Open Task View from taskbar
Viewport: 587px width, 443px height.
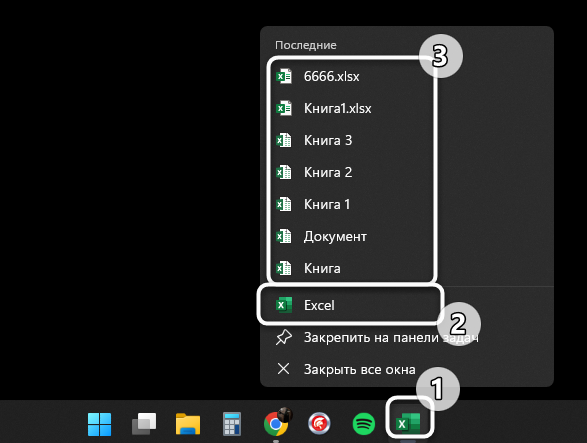pyautogui.click(x=144, y=424)
